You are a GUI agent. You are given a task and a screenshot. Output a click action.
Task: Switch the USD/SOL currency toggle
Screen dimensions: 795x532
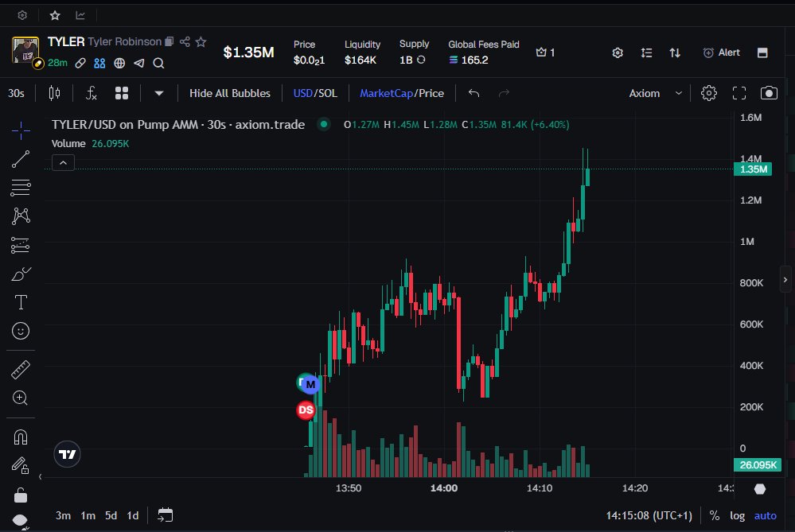point(315,93)
